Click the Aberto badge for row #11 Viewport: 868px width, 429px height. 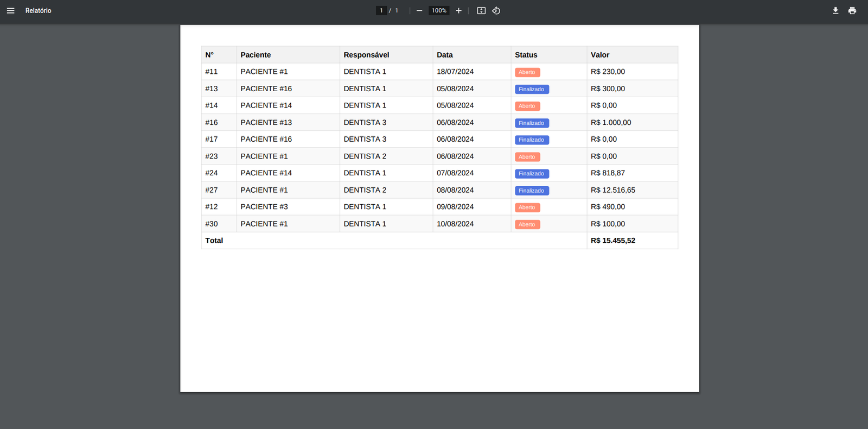point(527,72)
